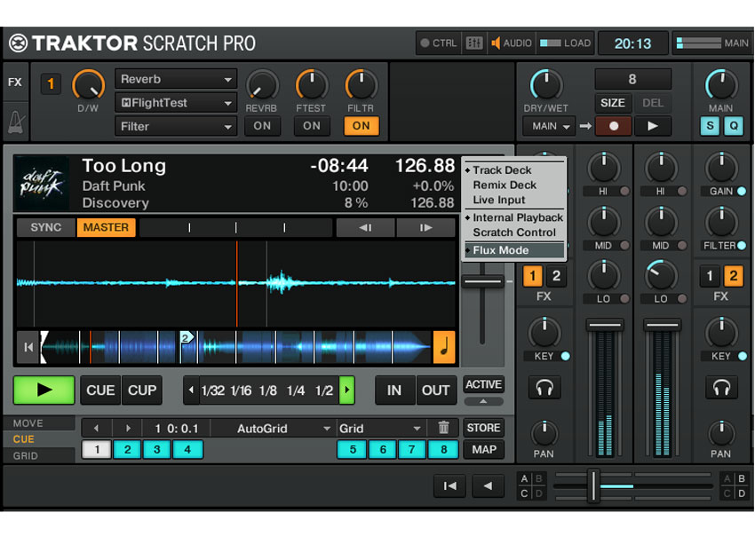Click the crossfader handle

click(x=593, y=486)
